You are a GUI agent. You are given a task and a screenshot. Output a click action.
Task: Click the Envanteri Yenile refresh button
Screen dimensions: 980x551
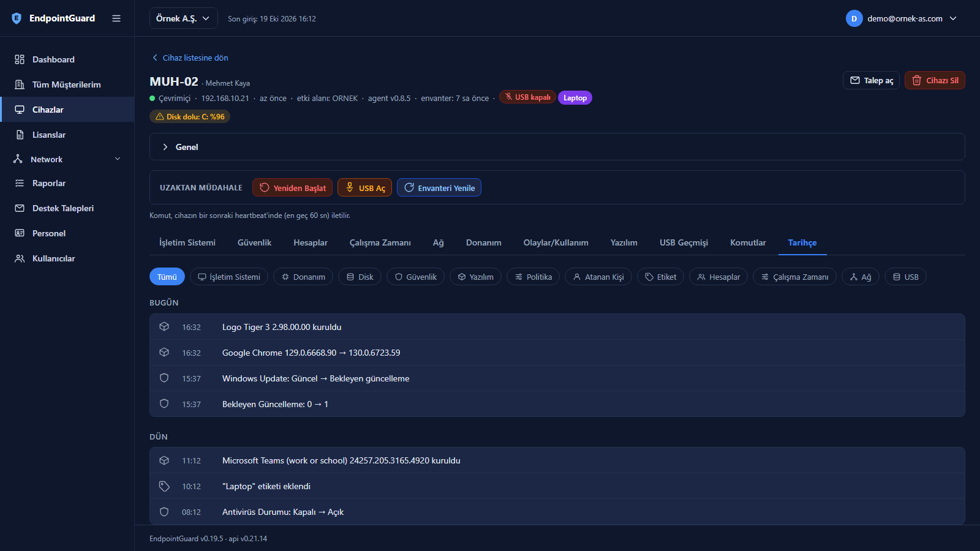(x=439, y=187)
